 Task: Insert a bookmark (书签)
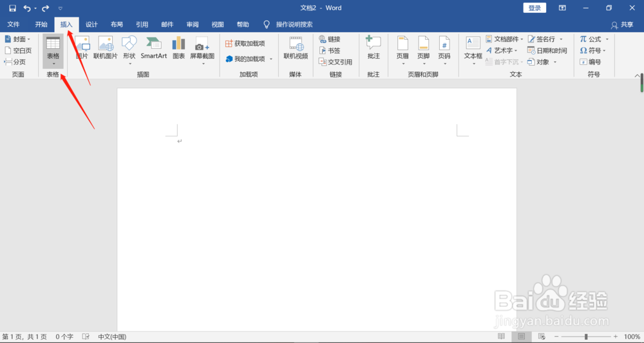click(330, 50)
